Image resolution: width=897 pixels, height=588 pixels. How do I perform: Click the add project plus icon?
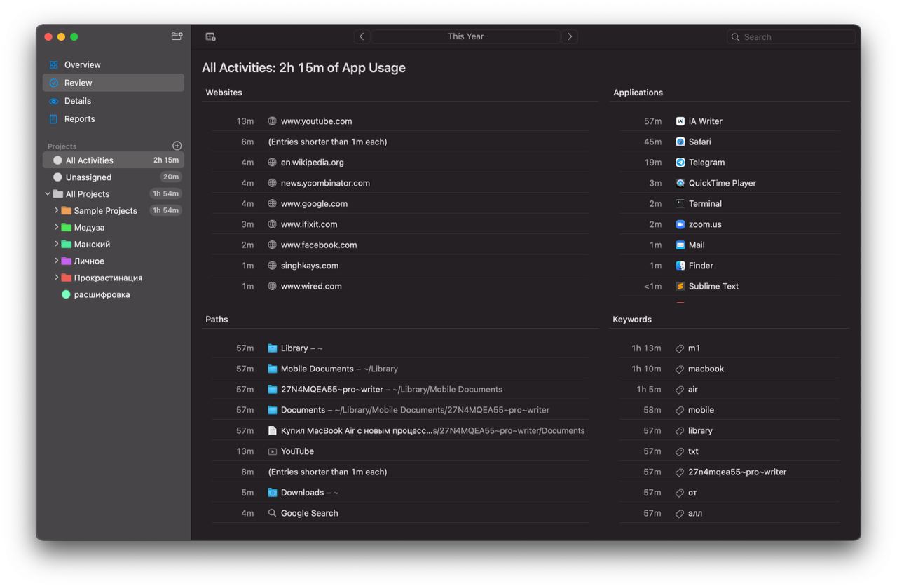tap(177, 146)
